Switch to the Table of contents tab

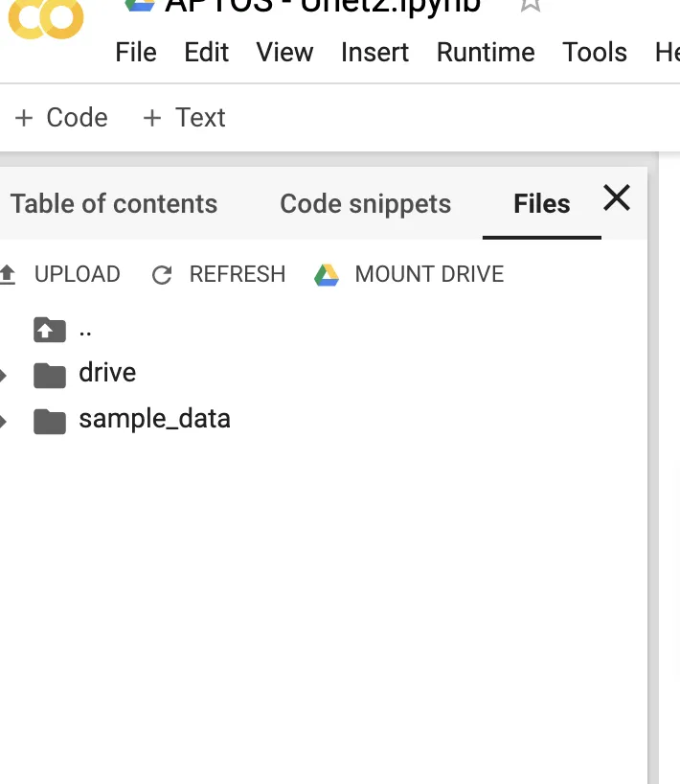pos(114,203)
